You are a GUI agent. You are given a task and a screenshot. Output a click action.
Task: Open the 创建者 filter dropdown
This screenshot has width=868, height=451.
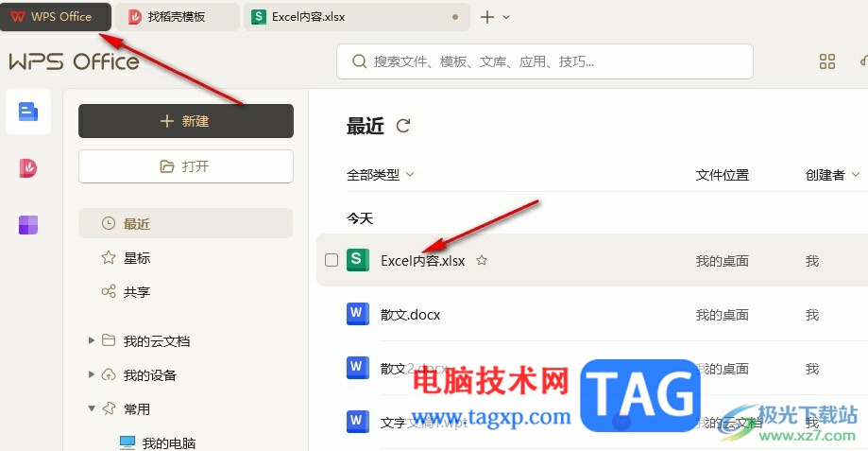tap(832, 175)
